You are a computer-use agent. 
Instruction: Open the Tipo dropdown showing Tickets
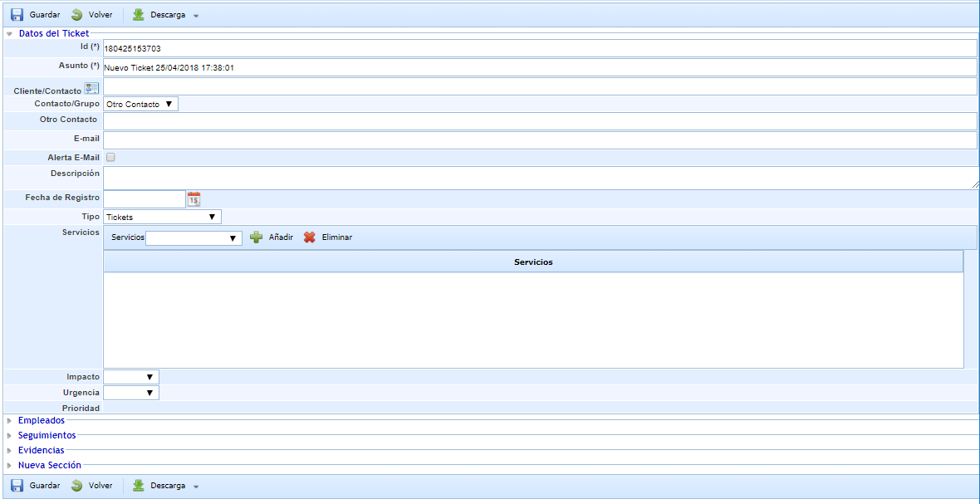162,217
